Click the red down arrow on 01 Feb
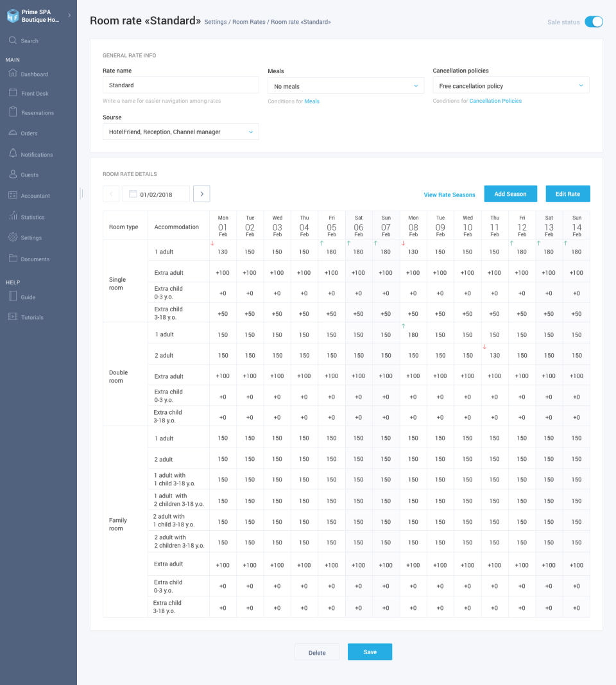Screen dimensions: 616x685 coord(212,243)
